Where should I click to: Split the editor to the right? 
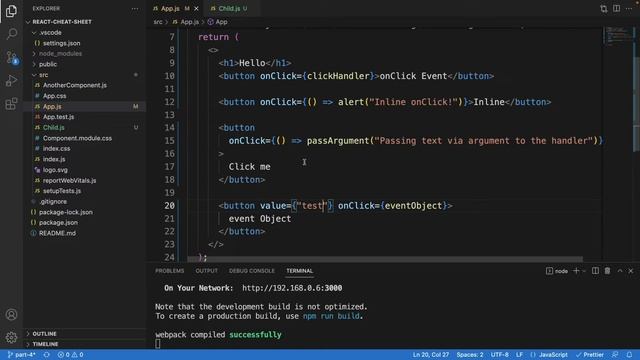pyautogui.click(x=616, y=9)
